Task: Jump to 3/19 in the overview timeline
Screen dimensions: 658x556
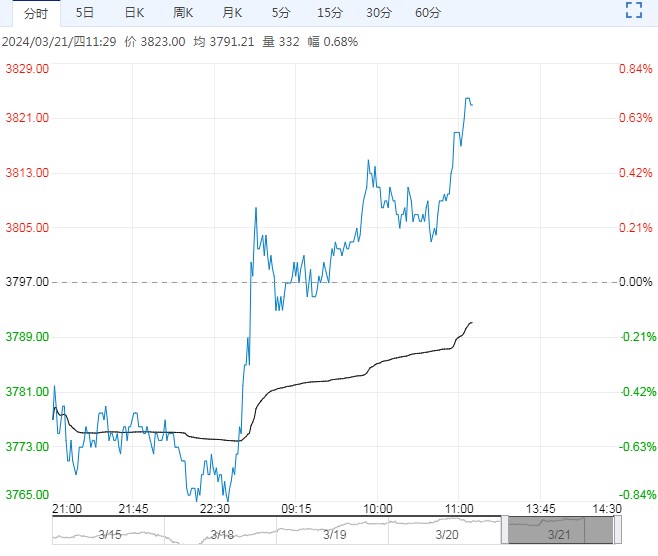Action: pyautogui.click(x=334, y=535)
